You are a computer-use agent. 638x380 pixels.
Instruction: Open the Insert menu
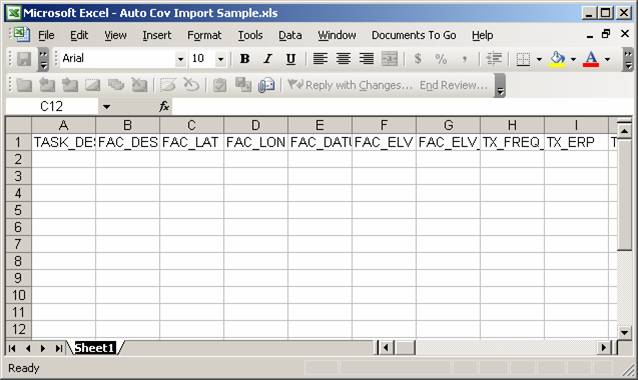(x=157, y=35)
